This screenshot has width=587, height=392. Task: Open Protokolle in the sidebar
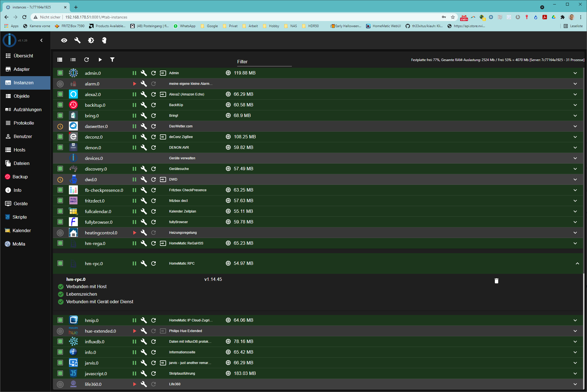tap(24, 123)
